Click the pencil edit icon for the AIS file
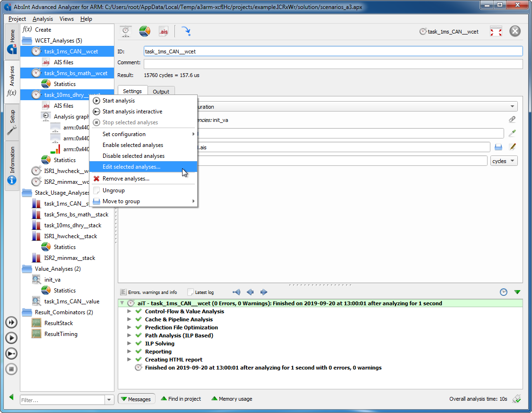Screen dimensions: 532x413 tap(512, 147)
